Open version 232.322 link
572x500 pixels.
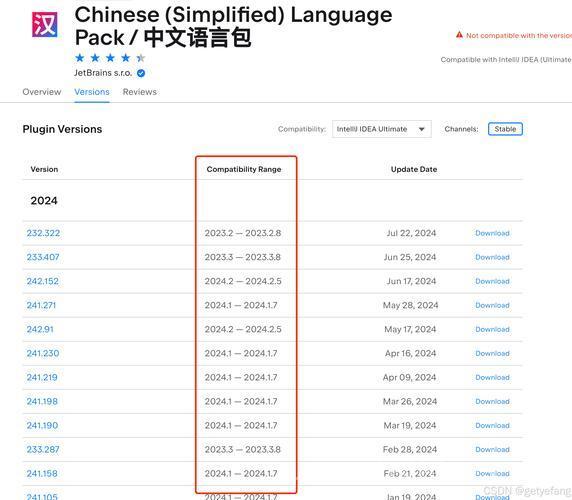coord(43,233)
